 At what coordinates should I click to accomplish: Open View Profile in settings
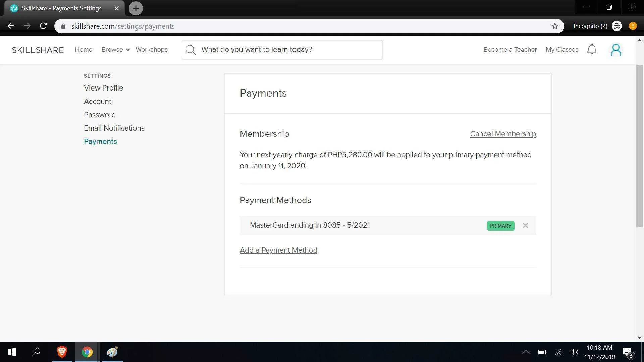pyautogui.click(x=103, y=88)
